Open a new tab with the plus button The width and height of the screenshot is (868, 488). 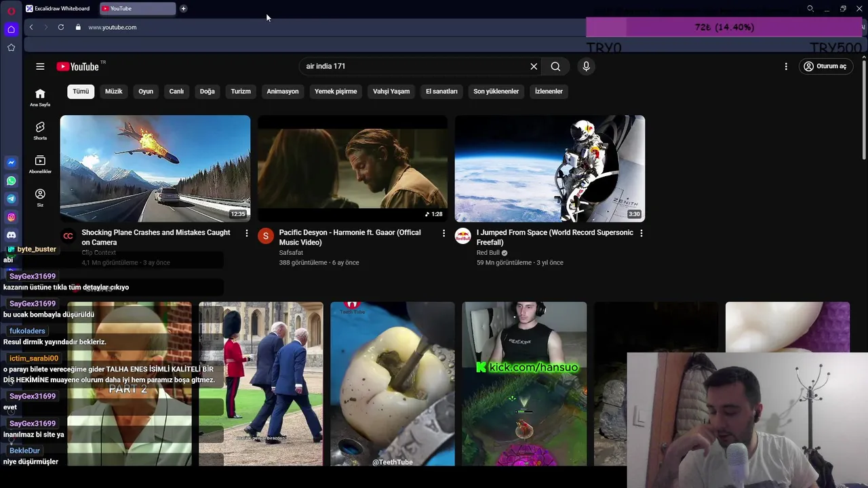coord(183,9)
